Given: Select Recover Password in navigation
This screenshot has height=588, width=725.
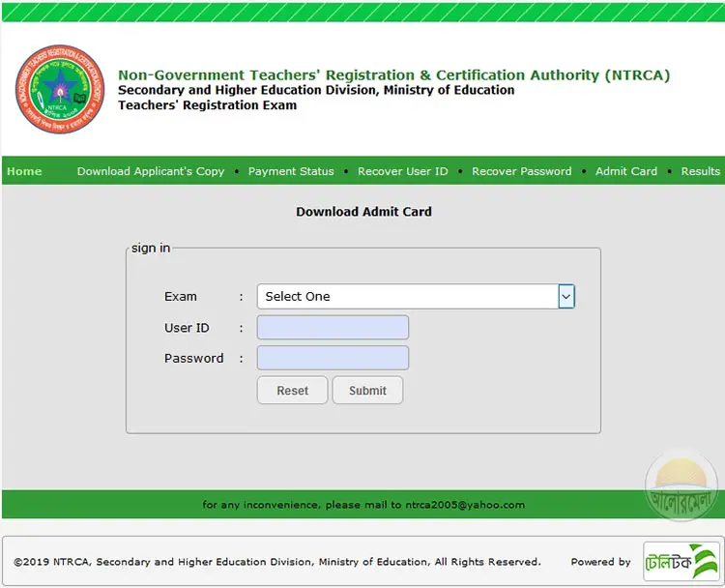Looking at the screenshot, I should [x=522, y=171].
